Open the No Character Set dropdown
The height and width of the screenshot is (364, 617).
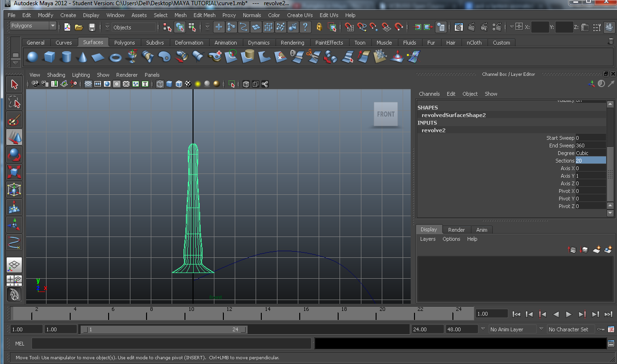570,329
